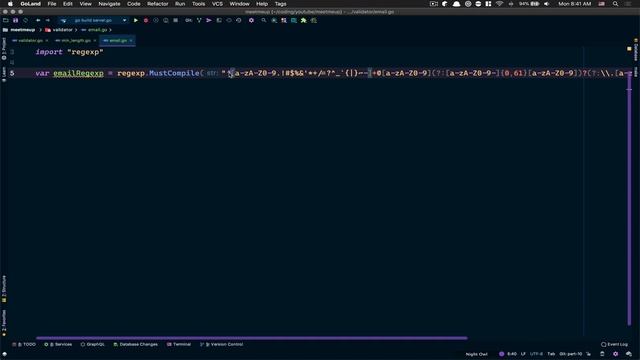
Task: Click the email.go breadcrumb
Action: [x=94, y=30]
